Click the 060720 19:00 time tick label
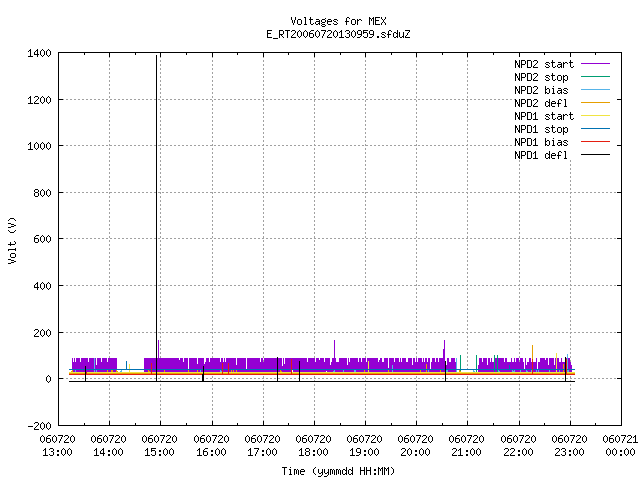The height and width of the screenshot is (480, 640). (364, 446)
